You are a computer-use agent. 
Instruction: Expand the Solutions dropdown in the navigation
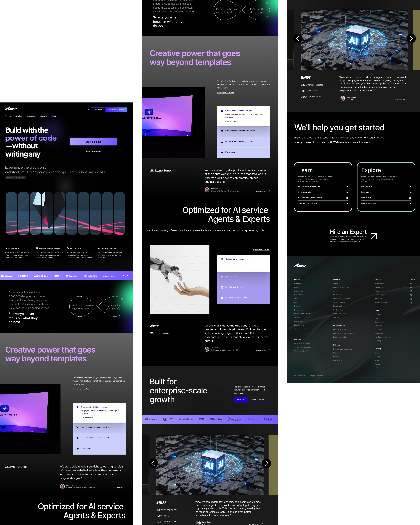[20, 116]
